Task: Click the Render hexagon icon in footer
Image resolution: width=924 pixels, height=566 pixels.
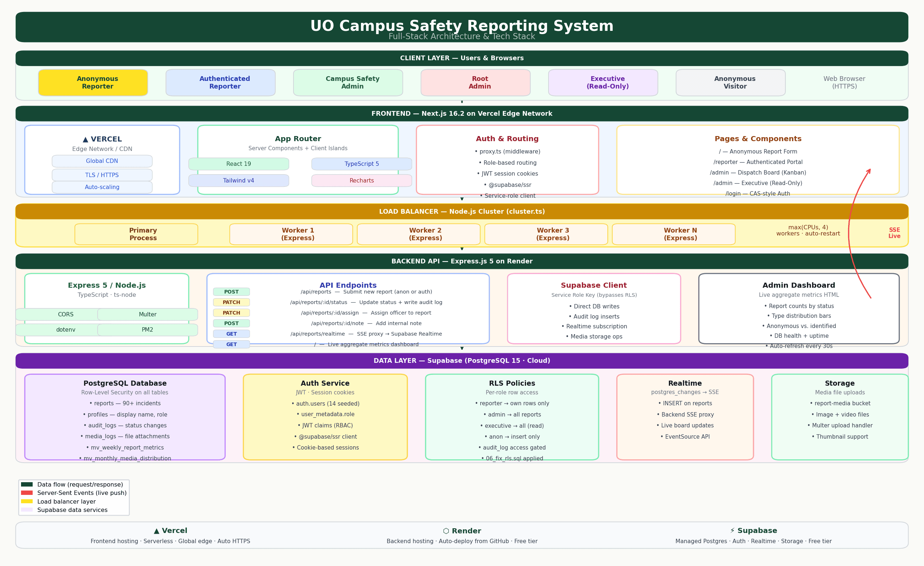Action: tap(446, 531)
